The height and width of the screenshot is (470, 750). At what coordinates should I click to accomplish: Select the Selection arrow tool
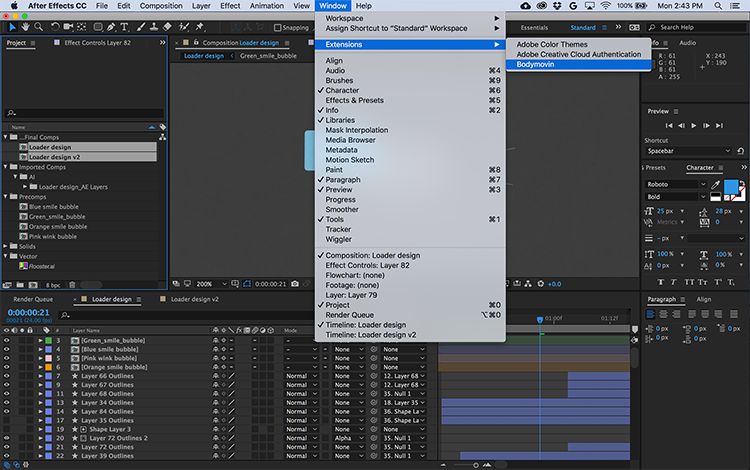point(12,27)
